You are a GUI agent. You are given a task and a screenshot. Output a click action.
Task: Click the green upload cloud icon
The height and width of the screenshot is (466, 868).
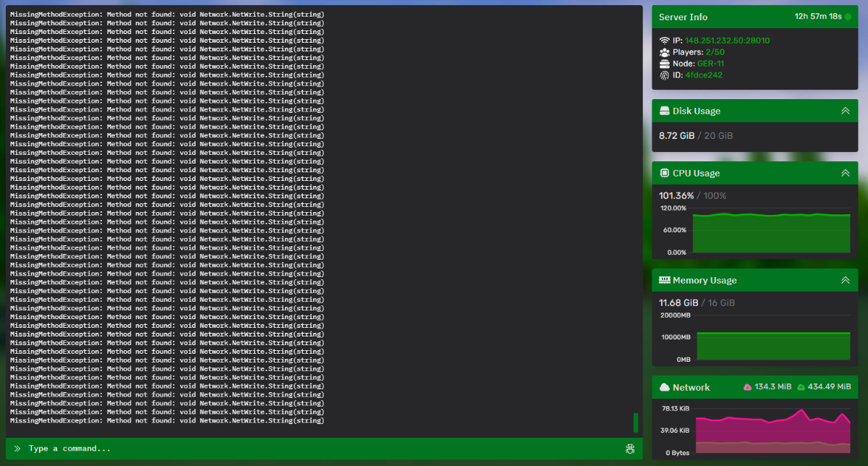click(x=801, y=387)
